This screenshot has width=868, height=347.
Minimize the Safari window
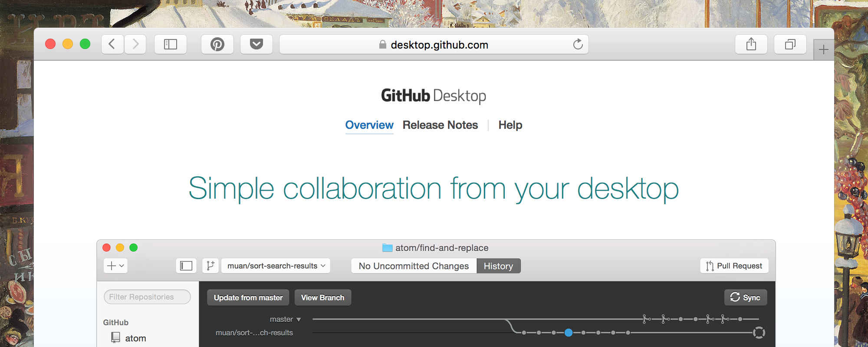[68, 44]
